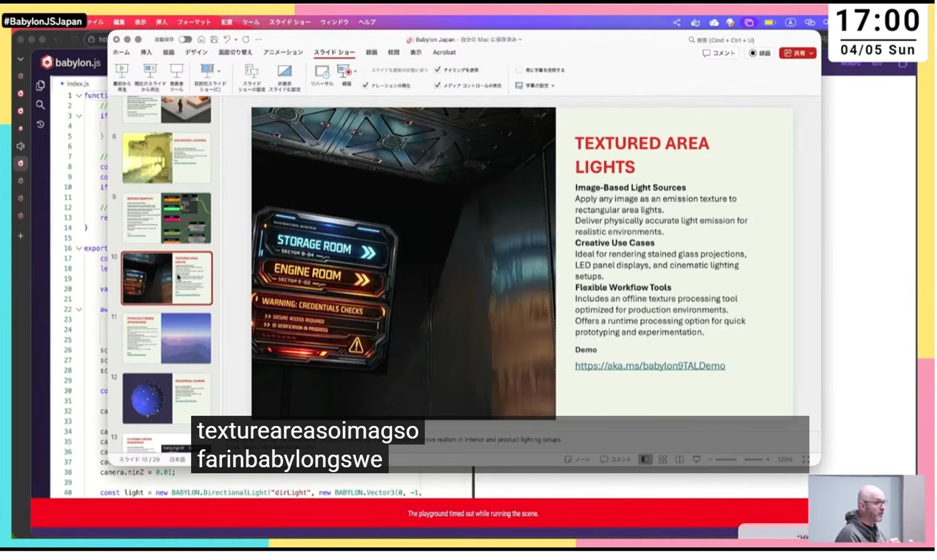Open the presenter tools icon
937x560 pixels.
176,71
